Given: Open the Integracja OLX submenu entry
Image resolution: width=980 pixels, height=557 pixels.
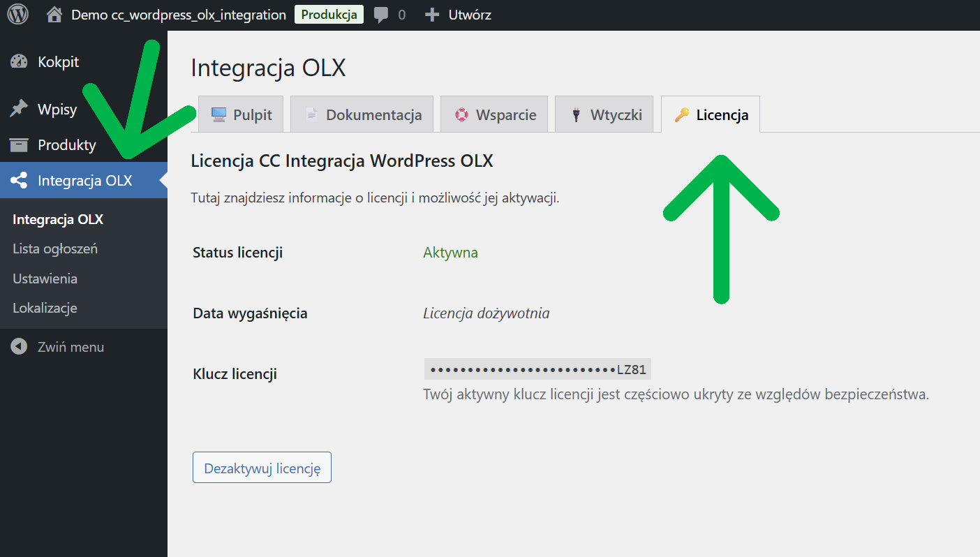Looking at the screenshot, I should tap(58, 219).
